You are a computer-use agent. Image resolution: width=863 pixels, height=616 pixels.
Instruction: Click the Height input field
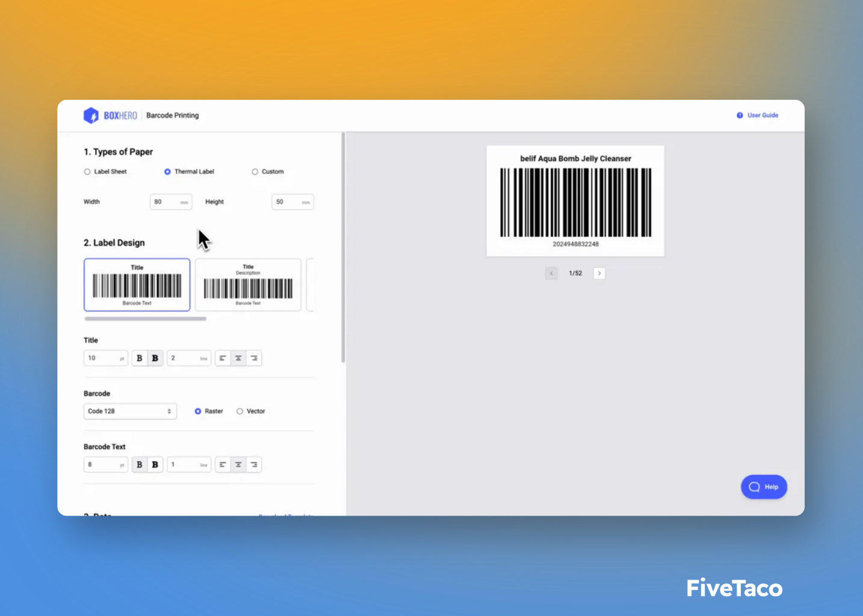[x=292, y=202]
